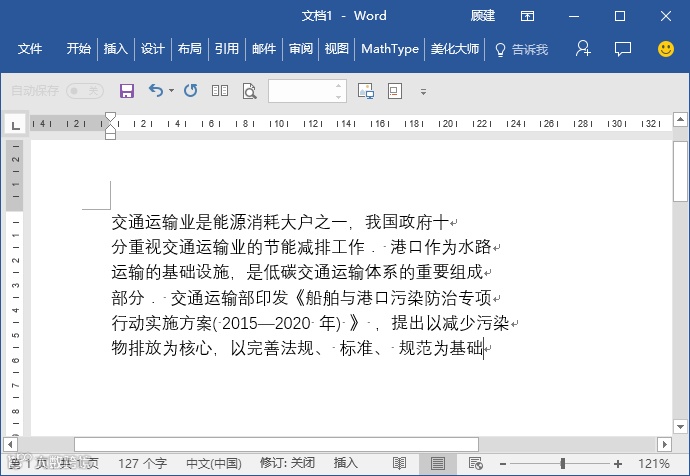Viewport: 690px width, 476px height.
Task: Click the horizontal scrollbar thumb
Action: (x=276, y=444)
